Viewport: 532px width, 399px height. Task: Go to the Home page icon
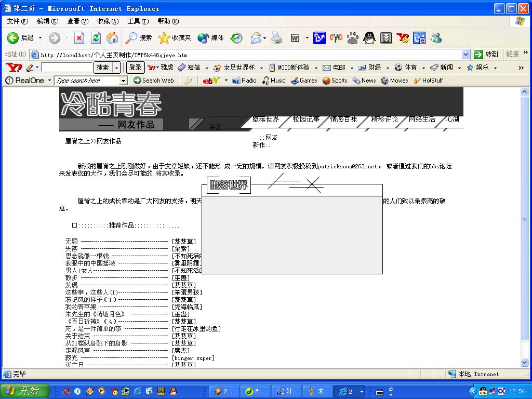[112, 38]
